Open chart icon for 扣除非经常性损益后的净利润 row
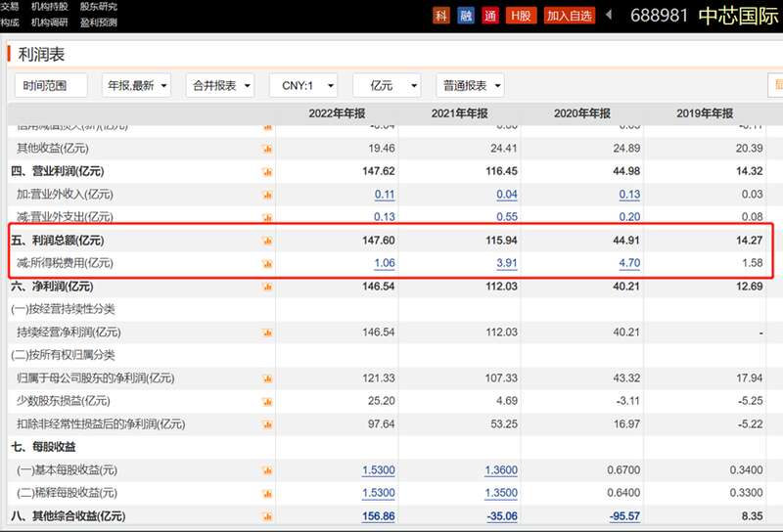The height and width of the screenshot is (532, 783). point(267,424)
